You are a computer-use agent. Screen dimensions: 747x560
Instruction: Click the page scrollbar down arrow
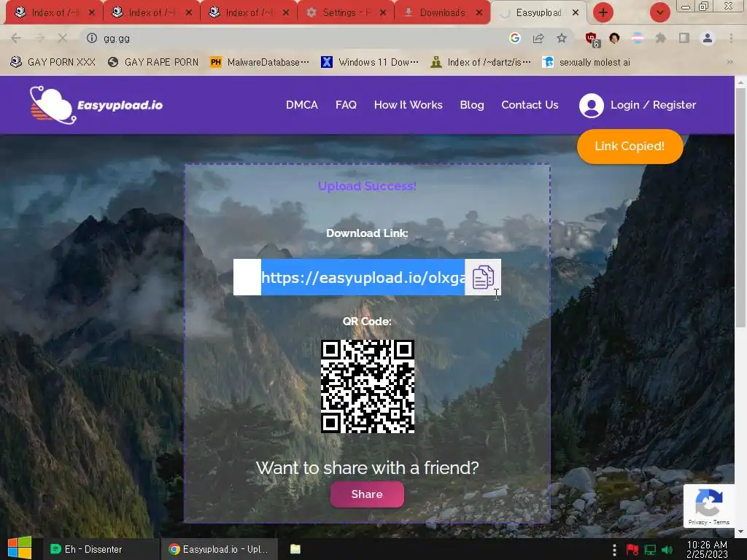tap(740, 531)
